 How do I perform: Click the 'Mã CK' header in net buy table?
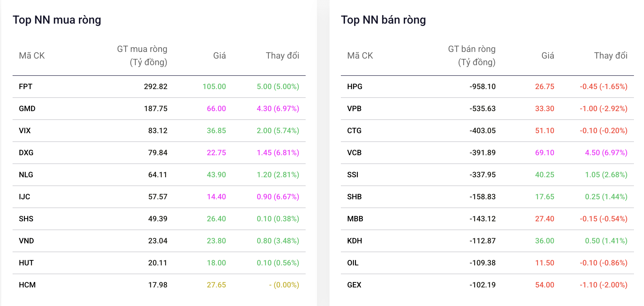coord(32,56)
